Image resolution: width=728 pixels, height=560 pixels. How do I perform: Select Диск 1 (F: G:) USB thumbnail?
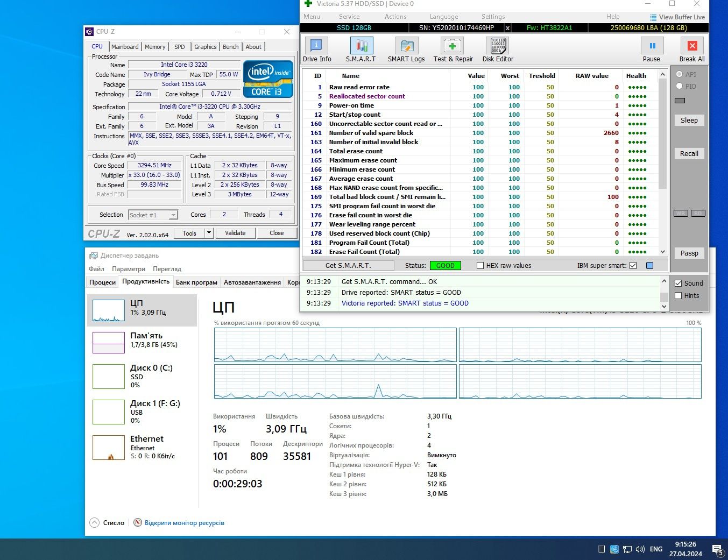click(x=108, y=412)
